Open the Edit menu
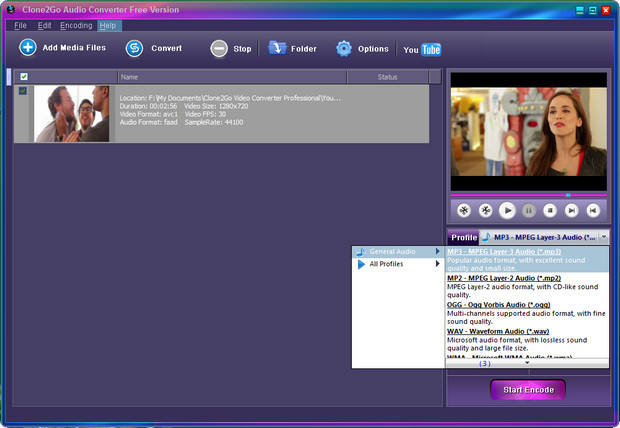The width and height of the screenshot is (620, 428). [x=44, y=26]
